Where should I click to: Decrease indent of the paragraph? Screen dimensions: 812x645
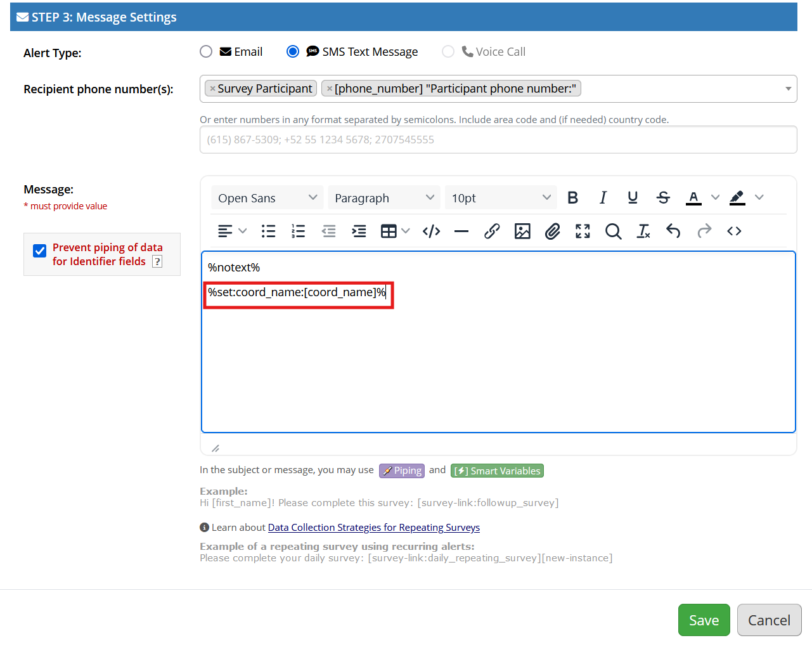click(328, 231)
